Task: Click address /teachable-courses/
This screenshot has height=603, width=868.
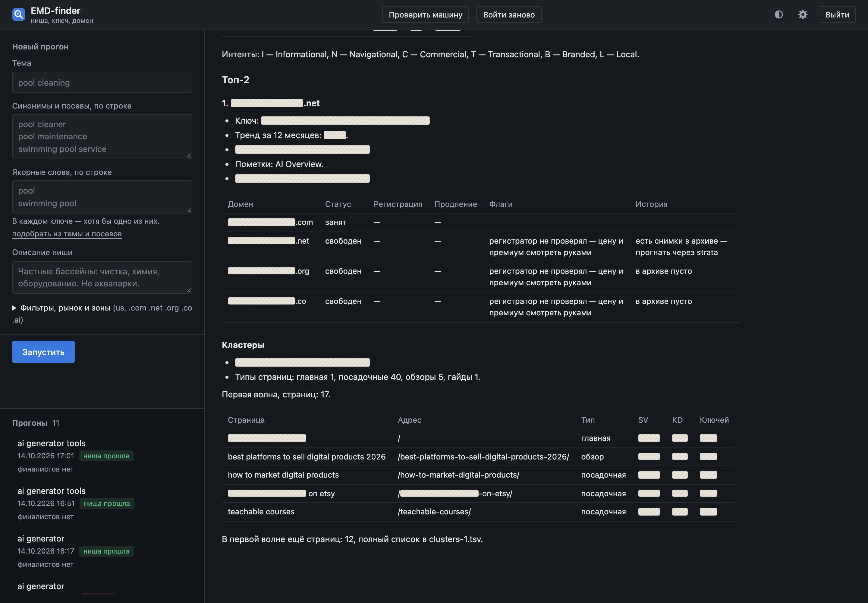Action: pyautogui.click(x=434, y=512)
